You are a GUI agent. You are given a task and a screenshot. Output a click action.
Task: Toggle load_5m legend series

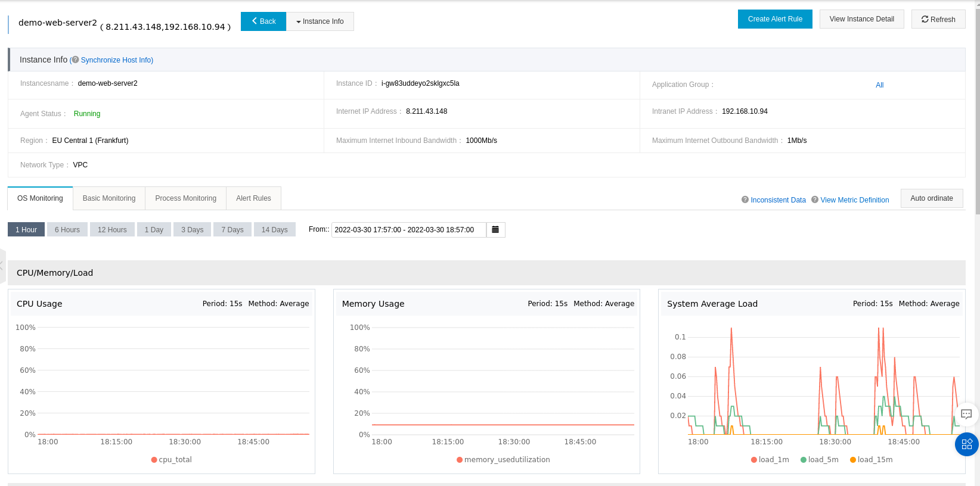click(820, 460)
